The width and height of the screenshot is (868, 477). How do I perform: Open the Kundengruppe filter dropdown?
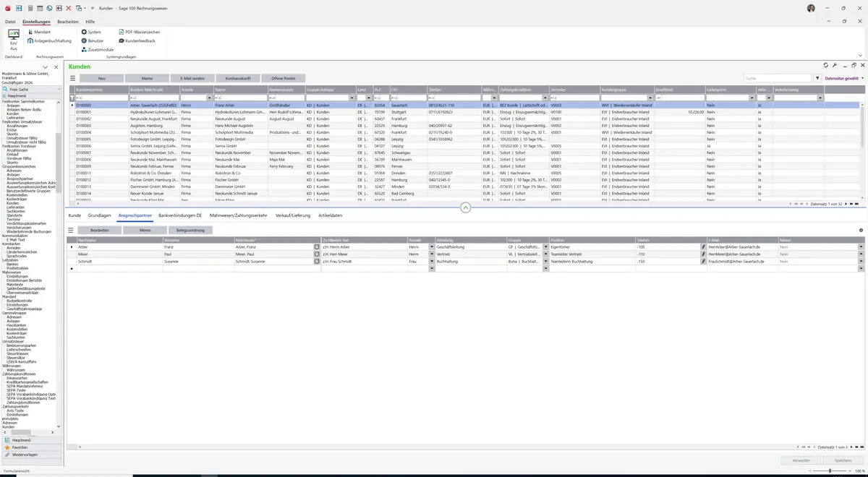[650, 98]
